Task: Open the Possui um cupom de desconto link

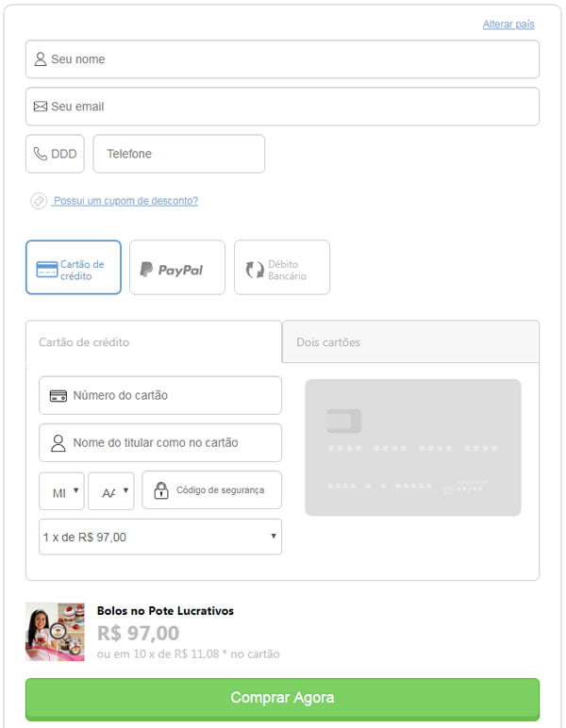Action: point(125,201)
